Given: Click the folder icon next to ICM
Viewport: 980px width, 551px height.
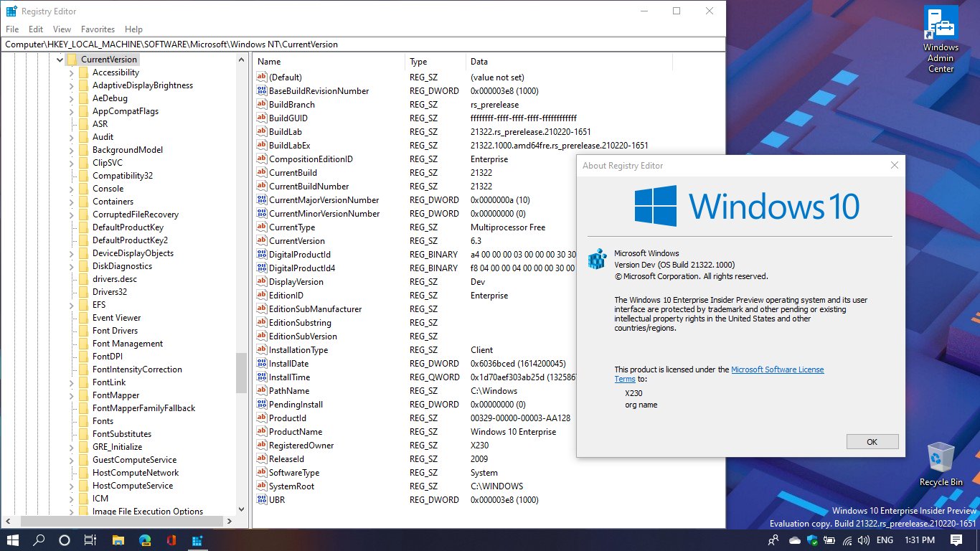Looking at the screenshot, I should tap(83, 499).
